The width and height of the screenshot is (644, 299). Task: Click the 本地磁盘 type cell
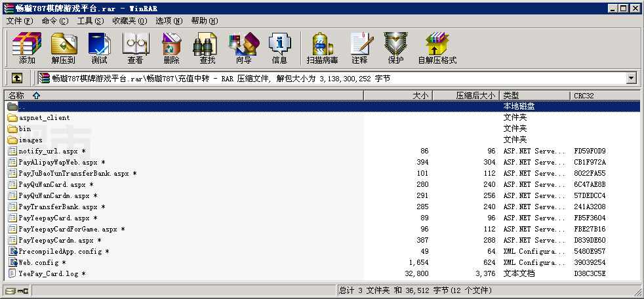pyautogui.click(x=519, y=106)
